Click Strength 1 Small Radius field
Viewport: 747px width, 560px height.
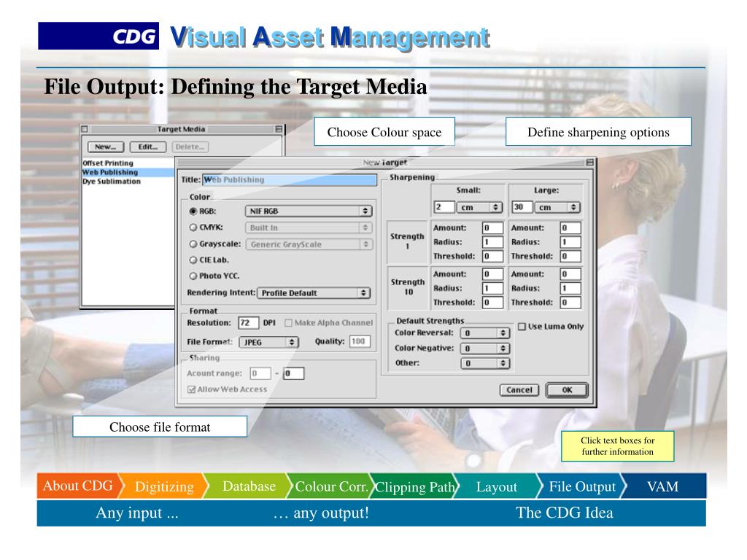click(x=492, y=242)
